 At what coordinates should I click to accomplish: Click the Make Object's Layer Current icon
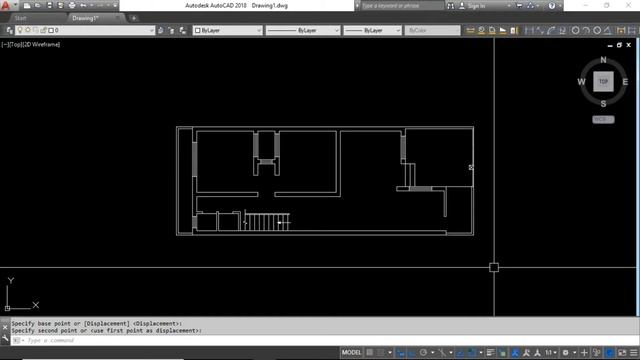pos(161,30)
